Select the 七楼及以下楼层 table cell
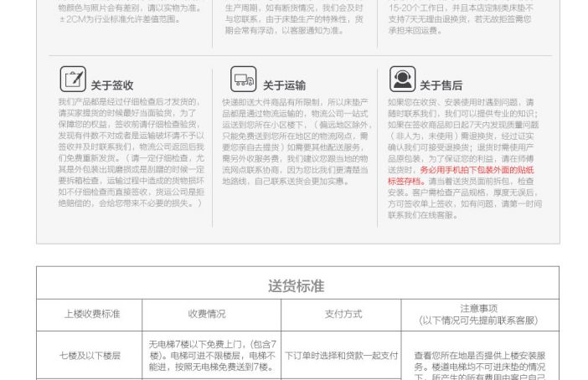This screenshot has height=380, width=588. click(x=90, y=356)
